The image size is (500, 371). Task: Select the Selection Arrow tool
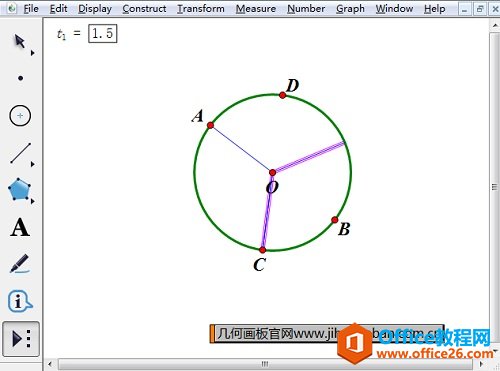click(19, 41)
